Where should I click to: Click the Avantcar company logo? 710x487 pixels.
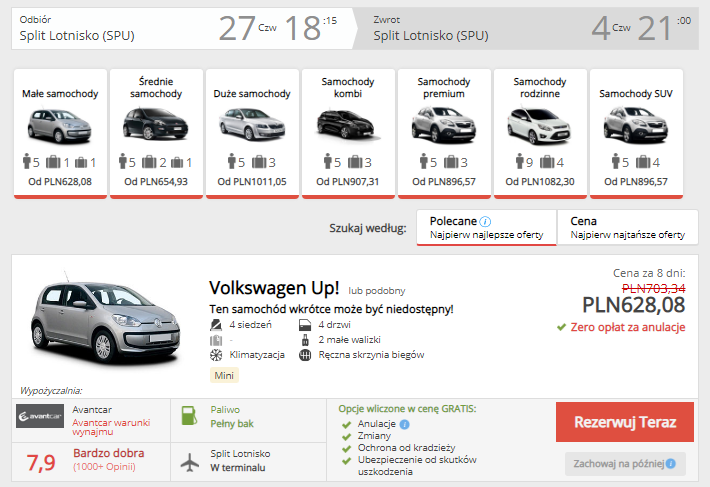(40, 416)
